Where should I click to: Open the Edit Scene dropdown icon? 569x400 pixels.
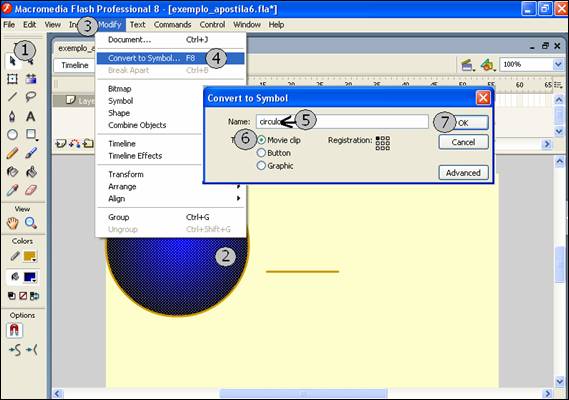click(467, 65)
